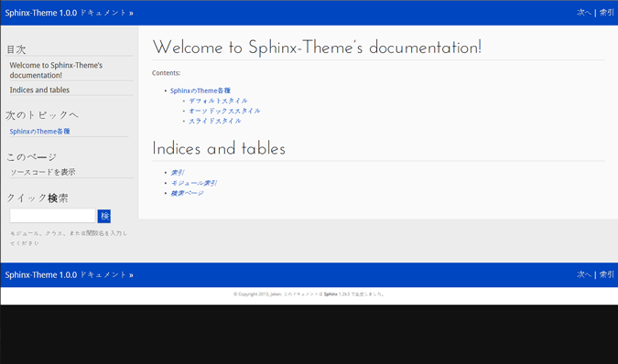Click 'モジュール索引' link
Image resolution: width=618 pixels, height=364 pixels.
(x=193, y=183)
